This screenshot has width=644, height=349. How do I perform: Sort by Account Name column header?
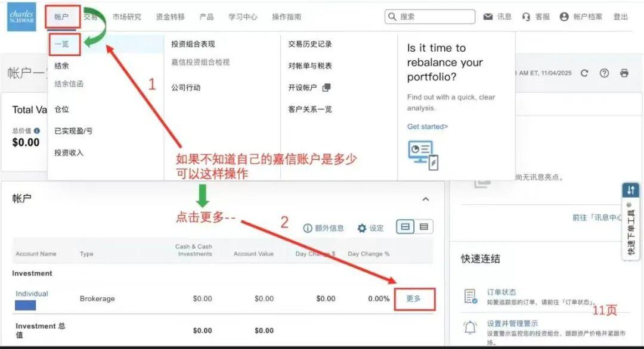pos(36,254)
